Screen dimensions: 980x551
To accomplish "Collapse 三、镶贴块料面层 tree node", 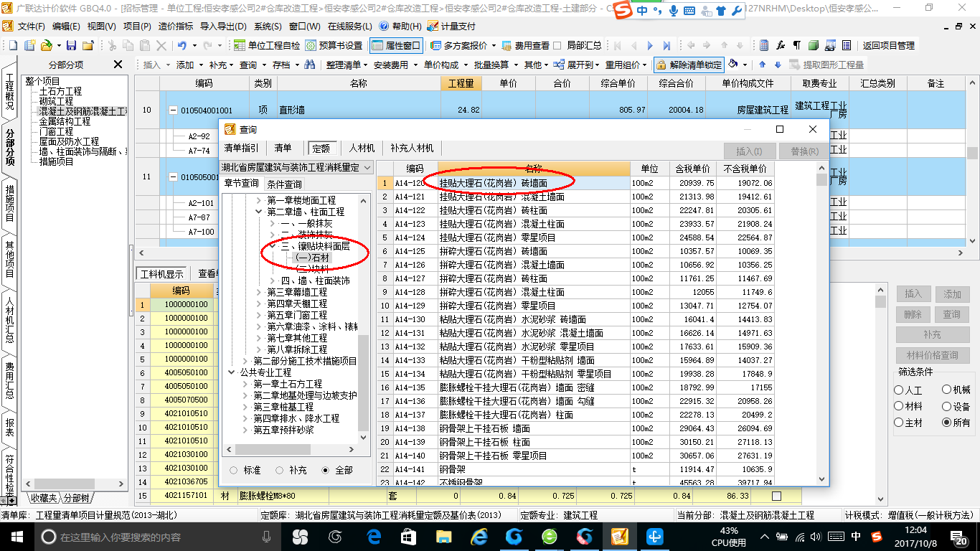I will tap(273, 246).
